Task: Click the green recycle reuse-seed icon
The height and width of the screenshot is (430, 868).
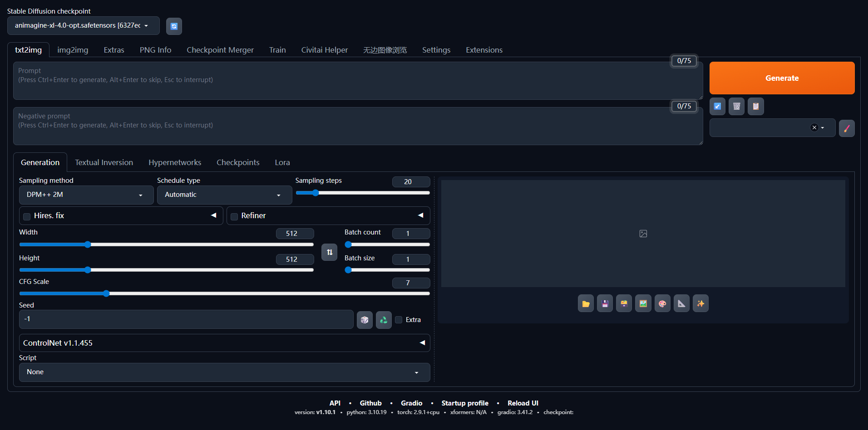Action: pos(384,320)
